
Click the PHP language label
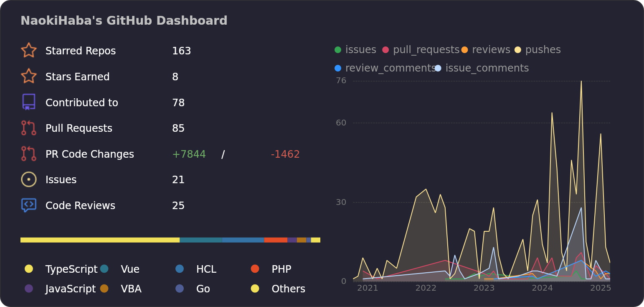point(281,269)
